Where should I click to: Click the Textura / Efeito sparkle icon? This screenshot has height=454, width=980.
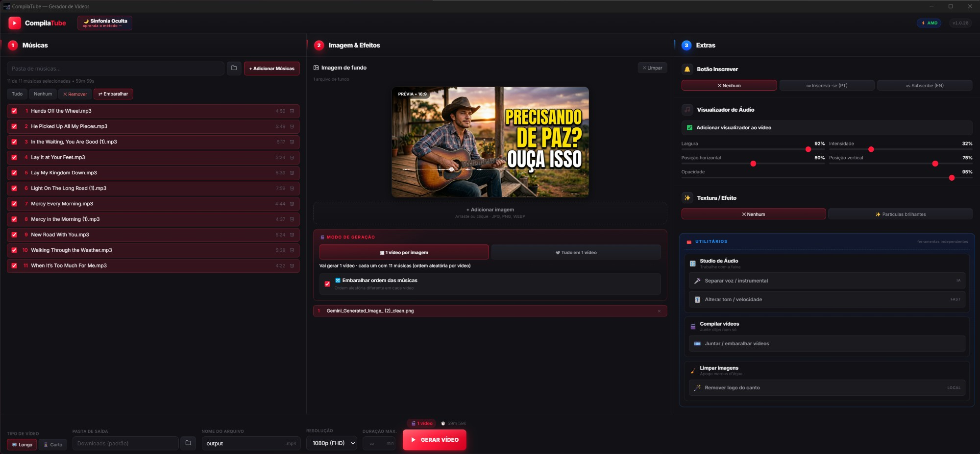point(687,198)
